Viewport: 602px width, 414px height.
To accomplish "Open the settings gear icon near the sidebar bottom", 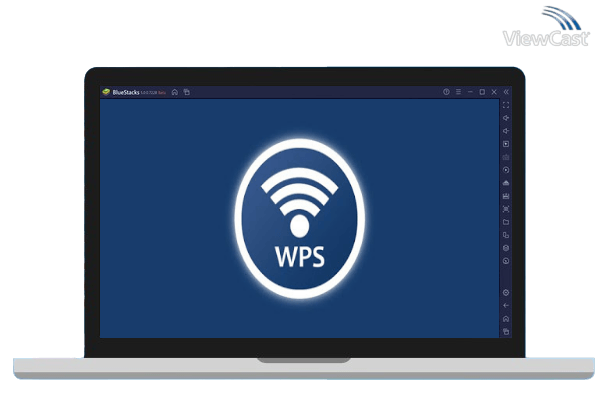I will 506,293.
